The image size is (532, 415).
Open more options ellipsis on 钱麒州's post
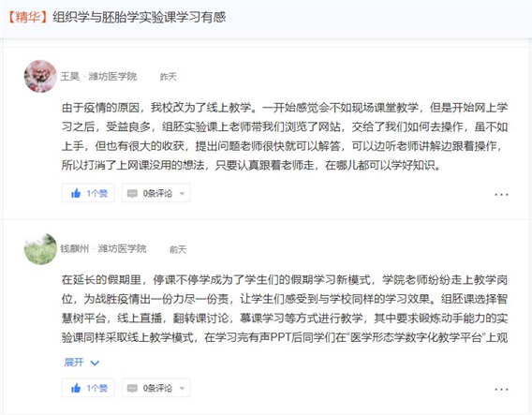pyautogui.click(x=501, y=389)
